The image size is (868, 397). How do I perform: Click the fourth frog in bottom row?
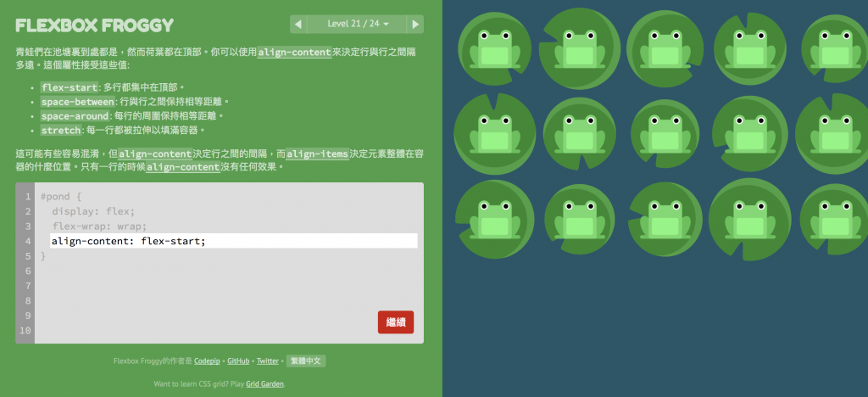point(750,220)
